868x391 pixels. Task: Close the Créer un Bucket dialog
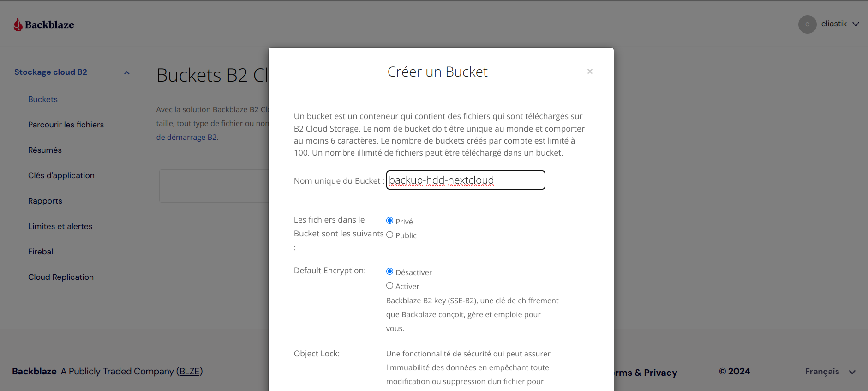590,72
